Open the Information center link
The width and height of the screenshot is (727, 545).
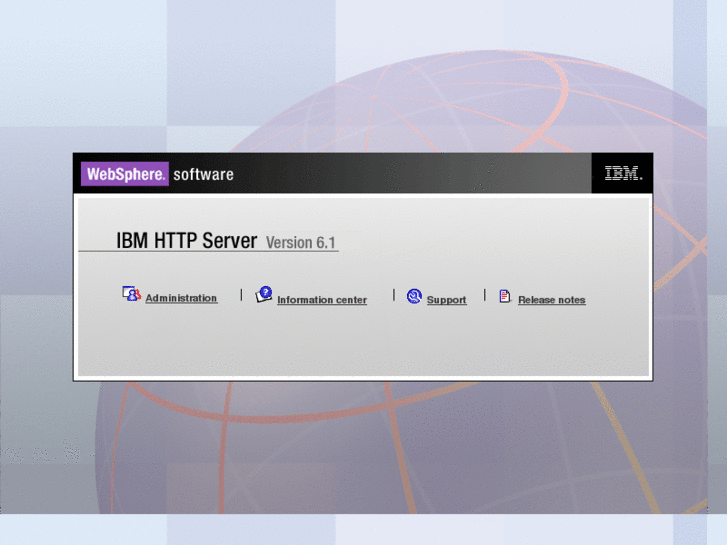click(322, 300)
